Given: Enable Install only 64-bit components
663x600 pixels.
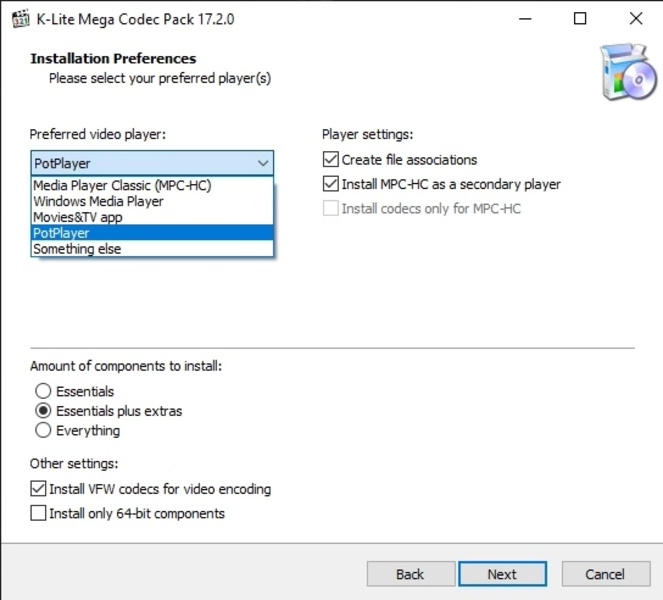Looking at the screenshot, I should click(x=38, y=513).
